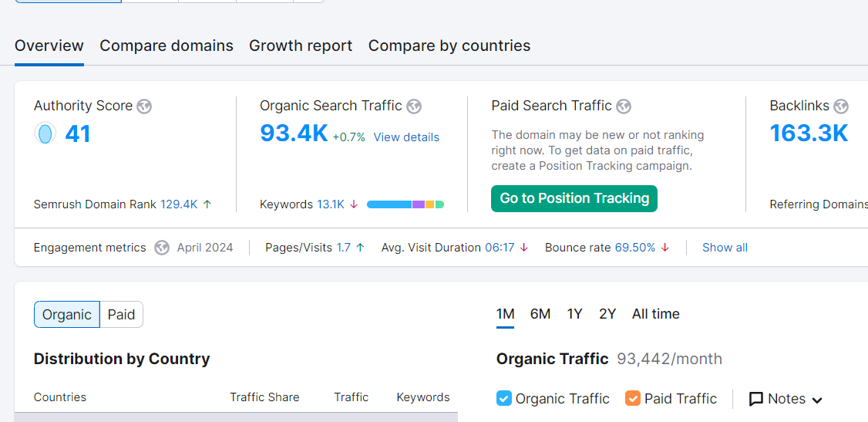Click the red arrow next to Bounce rate
This screenshot has height=422, width=868.
pos(664,248)
